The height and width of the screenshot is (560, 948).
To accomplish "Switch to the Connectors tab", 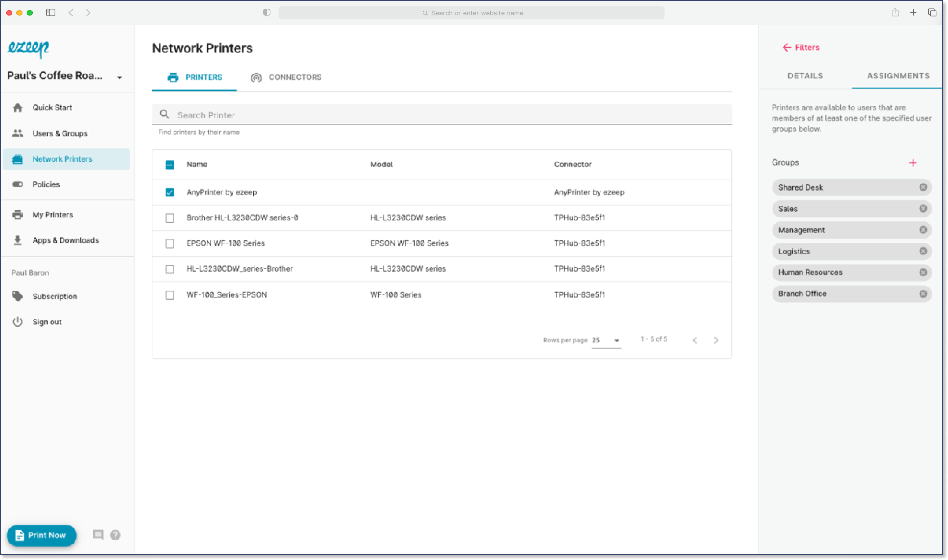I will (x=286, y=77).
